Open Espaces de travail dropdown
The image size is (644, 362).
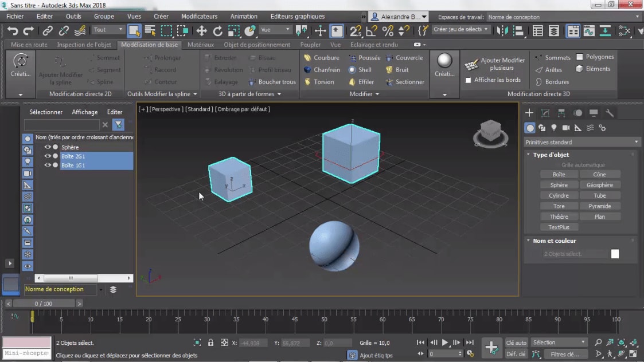pyautogui.click(x=563, y=17)
